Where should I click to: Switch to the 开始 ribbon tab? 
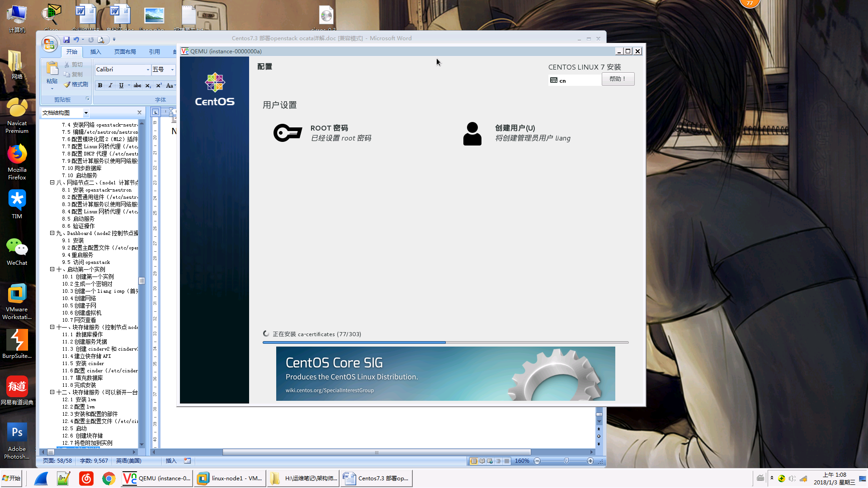pos(72,52)
